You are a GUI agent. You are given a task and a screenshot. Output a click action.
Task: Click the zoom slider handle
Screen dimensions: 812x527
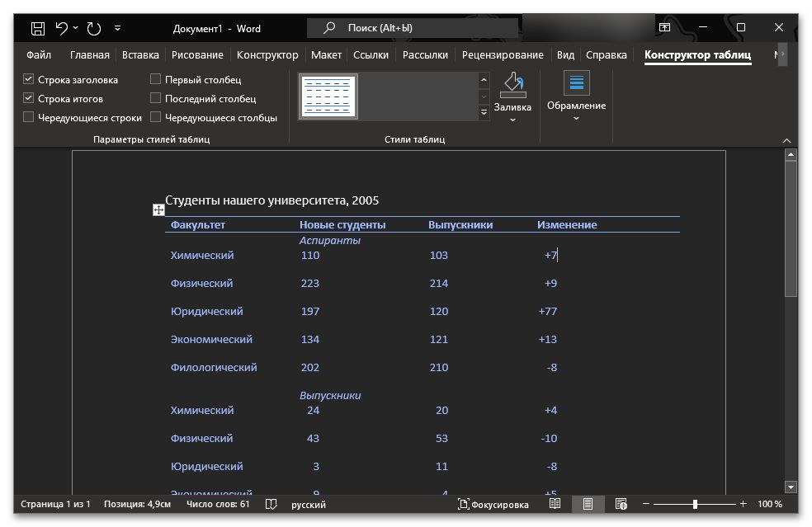click(695, 504)
